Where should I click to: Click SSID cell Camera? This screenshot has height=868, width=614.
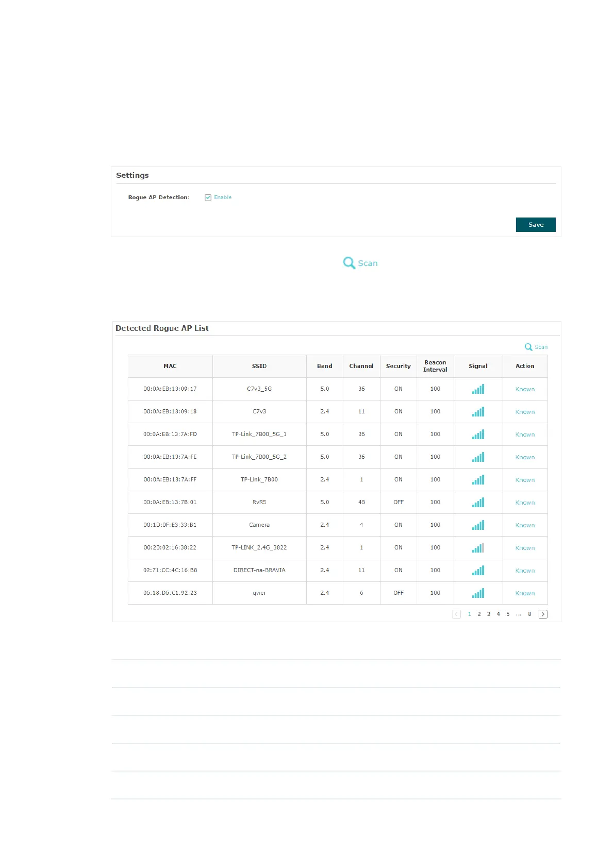point(259,525)
